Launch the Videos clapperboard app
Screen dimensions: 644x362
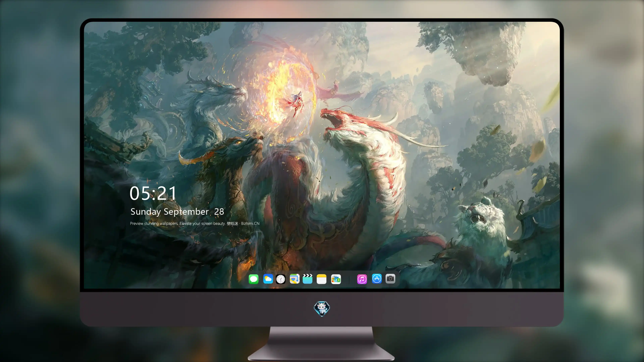coord(308,279)
